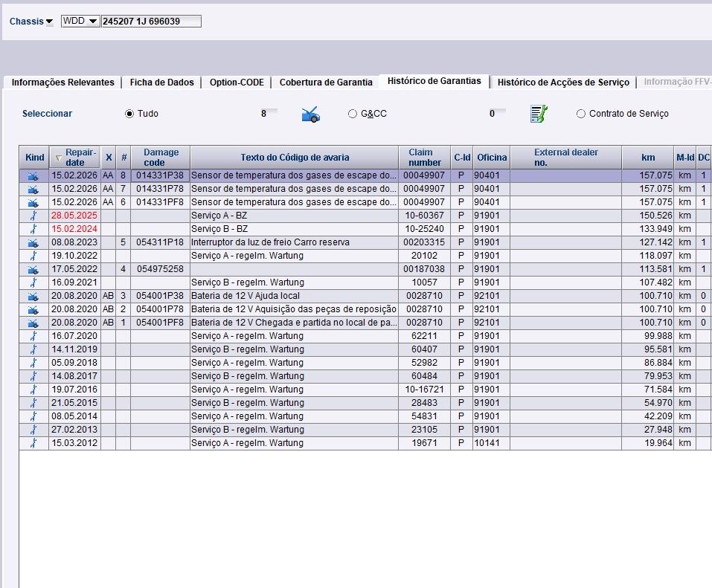
Task: Click the car icon in the 054001P78 row
Action: pyautogui.click(x=33, y=309)
